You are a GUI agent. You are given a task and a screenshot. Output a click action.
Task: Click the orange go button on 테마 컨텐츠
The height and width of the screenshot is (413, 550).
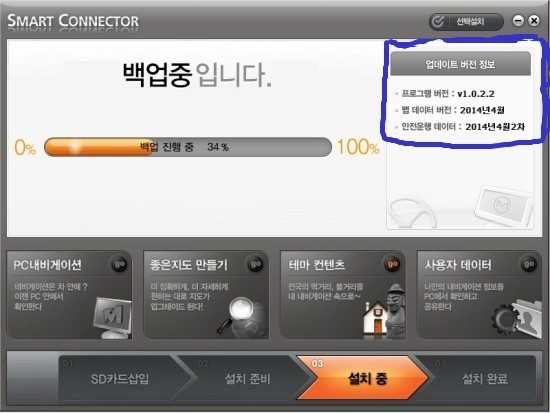[x=393, y=264]
